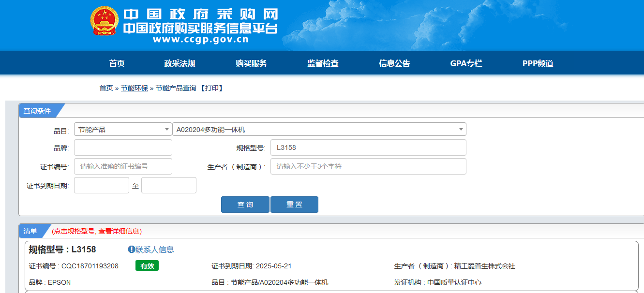Click the 节能产品查询 breadcrumb text
The image size is (644, 293).
pos(176,88)
